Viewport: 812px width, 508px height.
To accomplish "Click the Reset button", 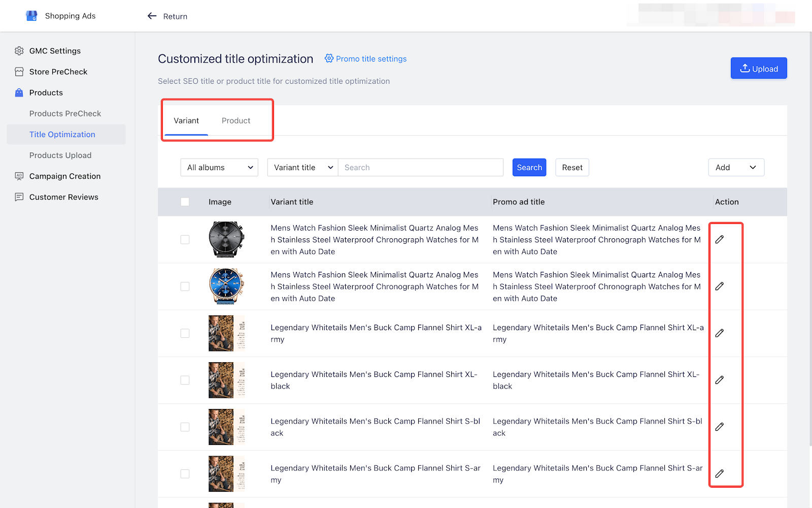I will (x=572, y=168).
